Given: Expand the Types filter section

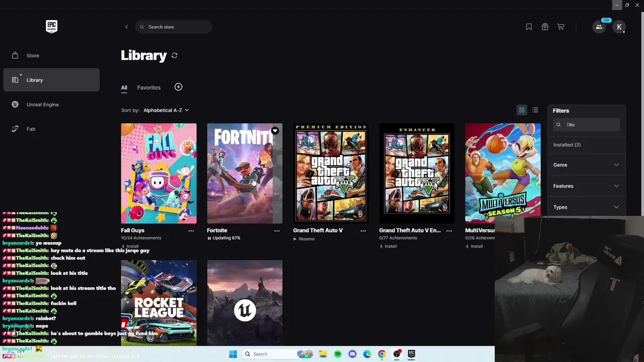Looking at the screenshot, I should point(586,207).
